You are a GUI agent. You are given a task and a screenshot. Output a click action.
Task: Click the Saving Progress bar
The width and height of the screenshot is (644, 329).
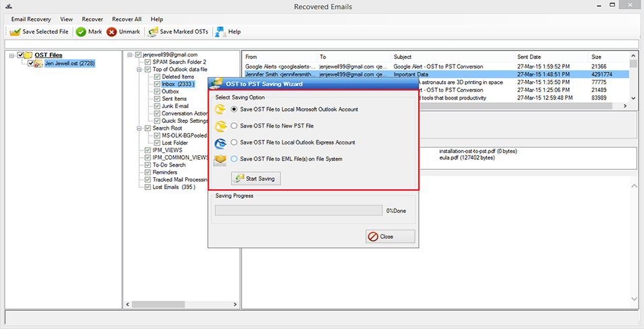coord(299,211)
